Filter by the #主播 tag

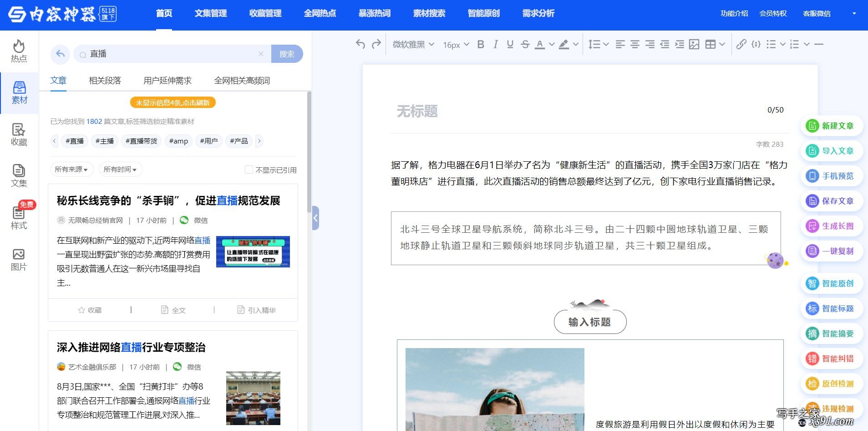[105, 141]
